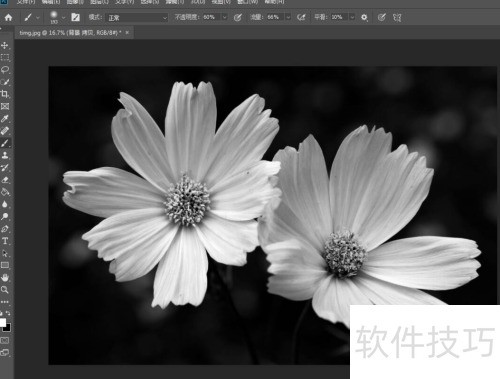This screenshot has width=500, height=379.
Task: Select the Eyedropper tool
Action: point(5,119)
